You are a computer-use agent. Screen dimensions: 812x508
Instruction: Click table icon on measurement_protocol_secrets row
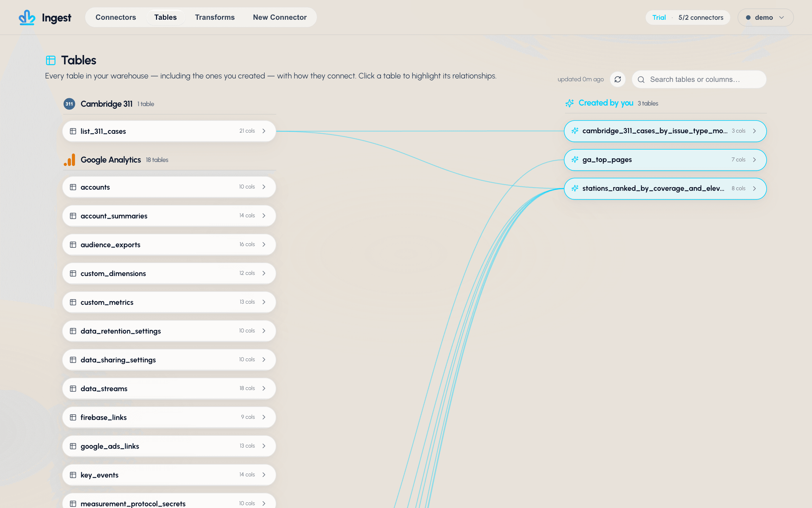[73, 504]
